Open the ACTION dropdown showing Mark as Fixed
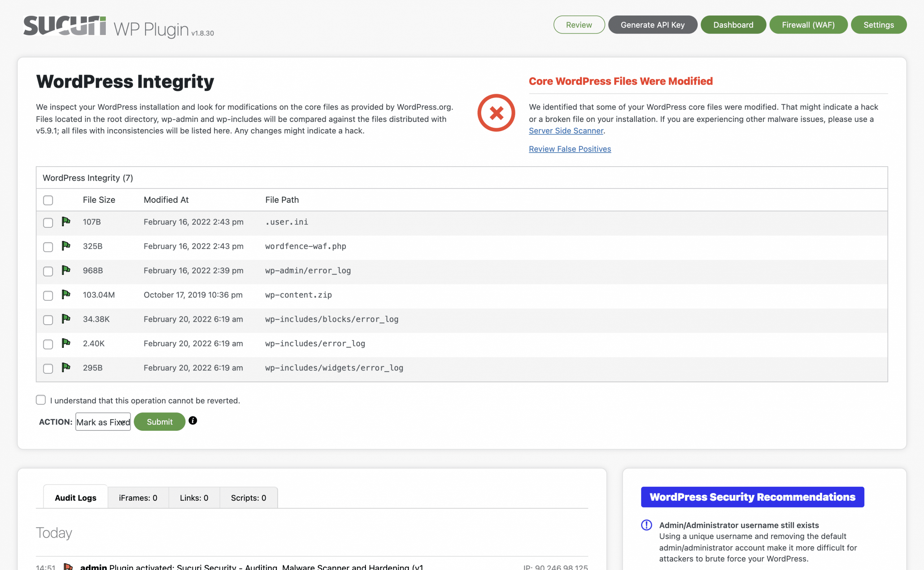The width and height of the screenshot is (924, 570). click(103, 422)
